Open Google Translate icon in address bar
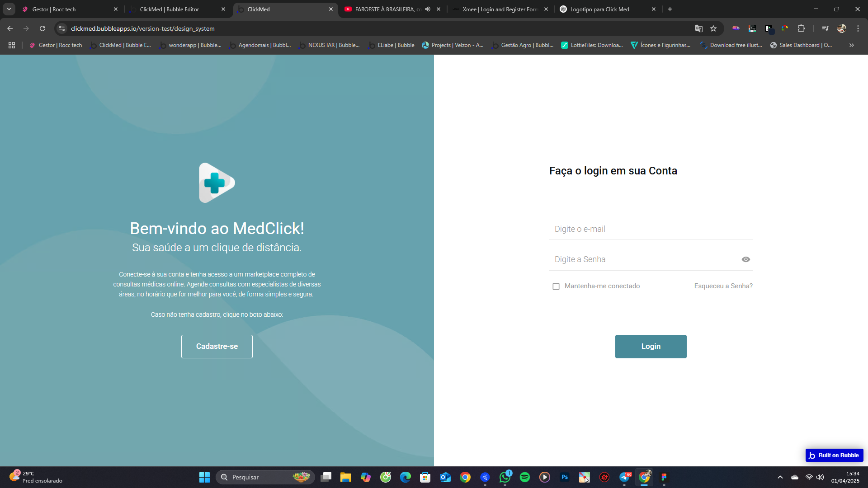 [x=698, y=28]
